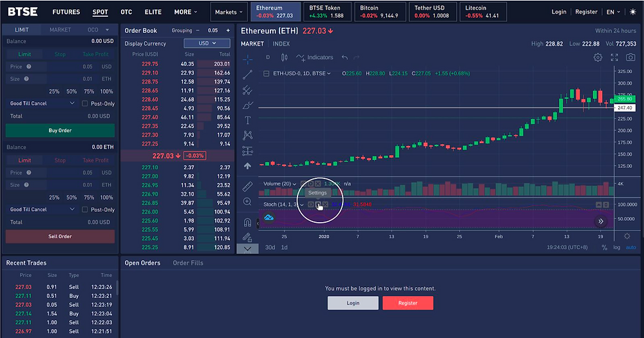Image resolution: width=644 pixels, height=338 pixels.
Task: Switch to MARKET order tab
Action: pos(61,30)
